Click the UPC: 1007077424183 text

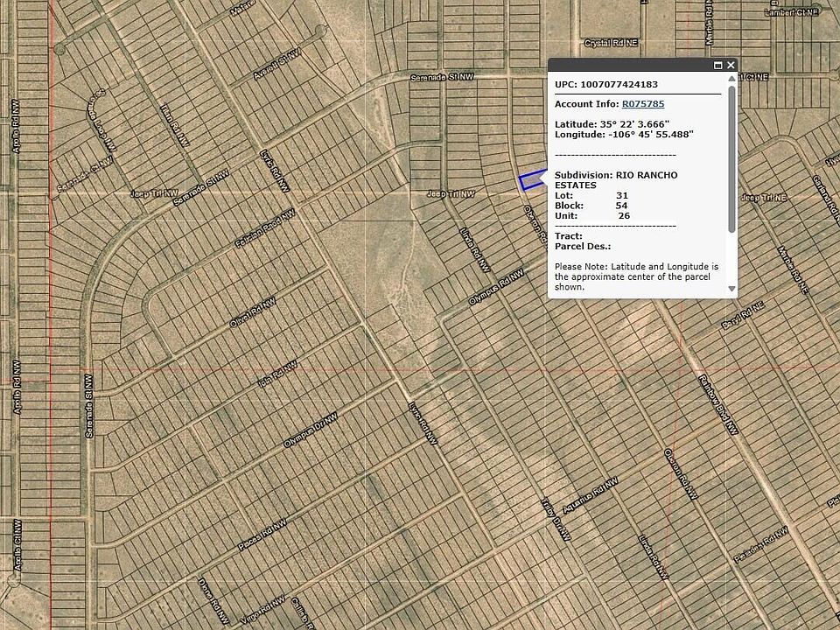605,84
